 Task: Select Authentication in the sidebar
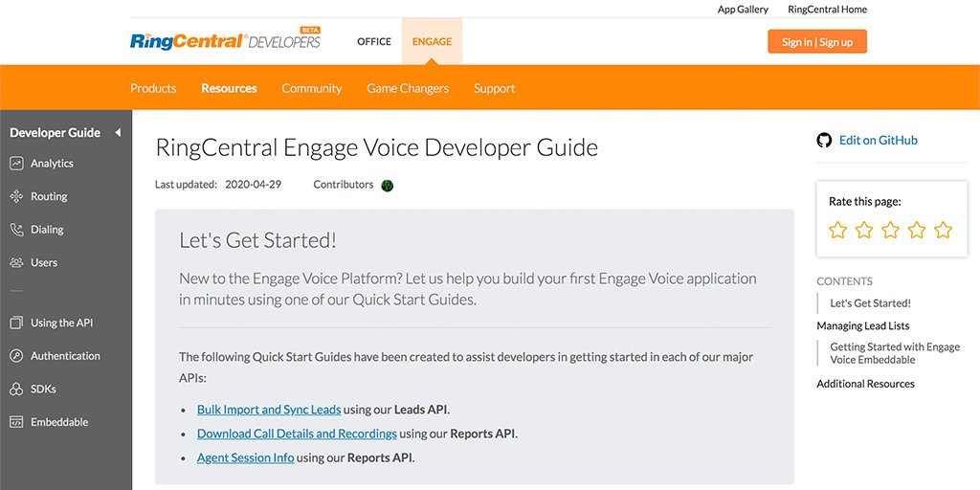(65, 356)
